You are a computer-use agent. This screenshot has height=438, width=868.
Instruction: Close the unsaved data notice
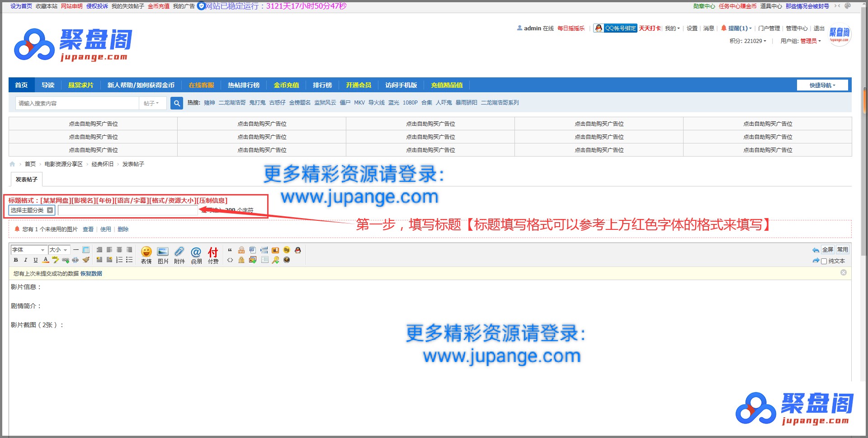click(x=843, y=272)
